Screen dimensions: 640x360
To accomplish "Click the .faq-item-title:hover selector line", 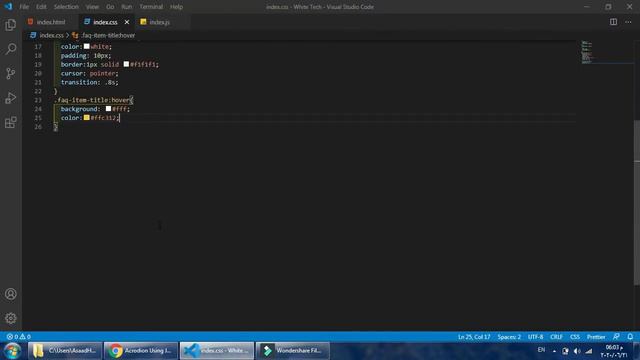I will click(x=93, y=100).
